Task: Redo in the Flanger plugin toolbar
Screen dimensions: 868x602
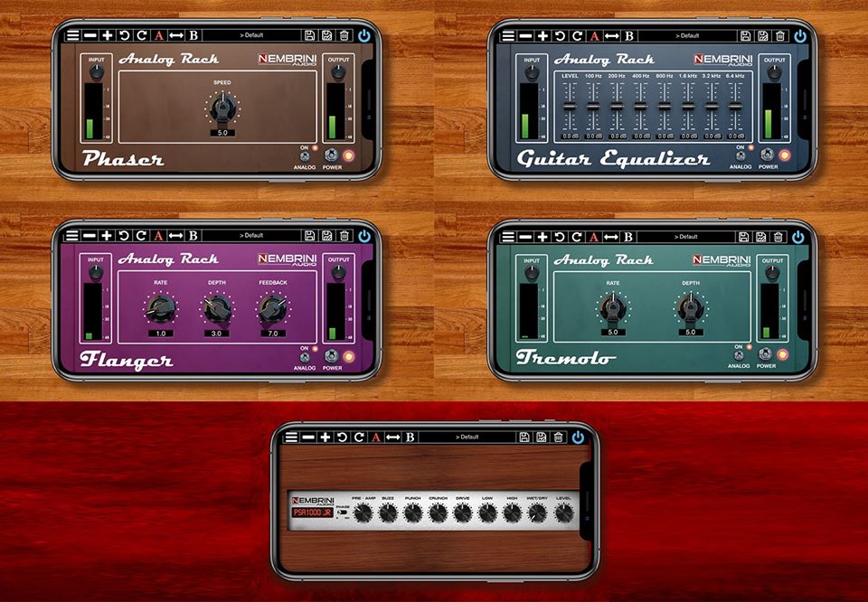Action: [141, 236]
